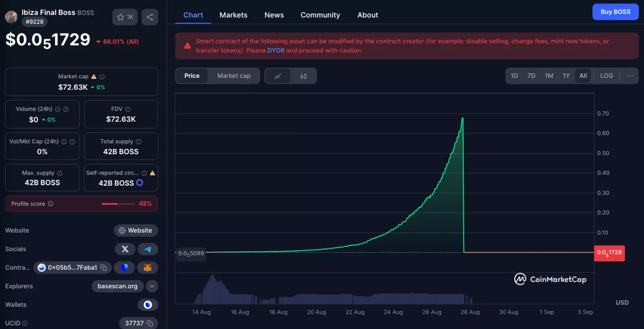Open the MetaMask fox icon
644x329 pixels.
coord(148,267)
